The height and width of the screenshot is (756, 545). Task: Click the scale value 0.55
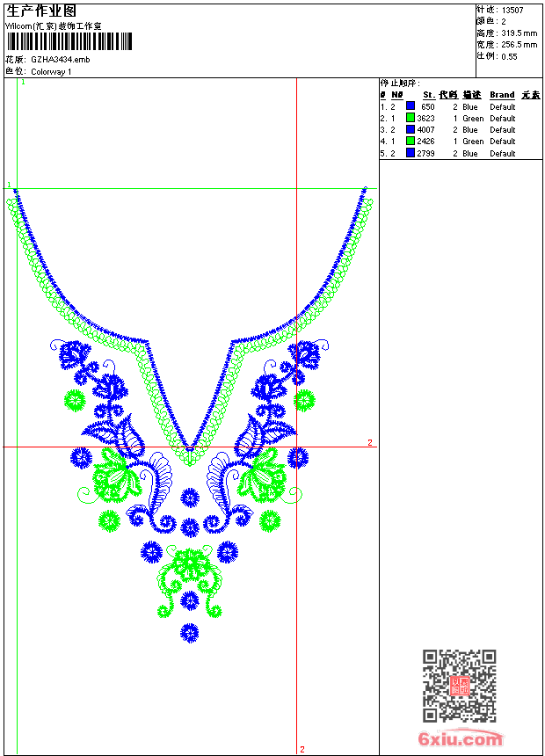point(509,57)
